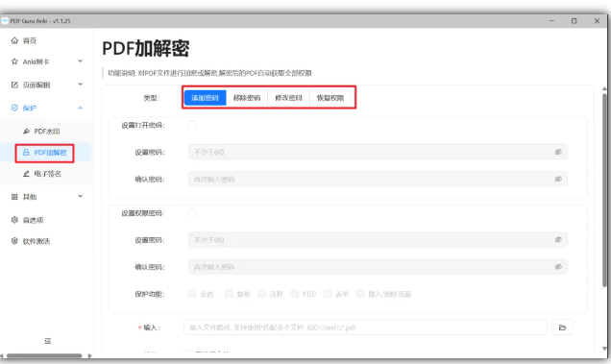Click the sidebar scroll right arrow
This screenshot has height=364, width=611.
pos(89,355)
